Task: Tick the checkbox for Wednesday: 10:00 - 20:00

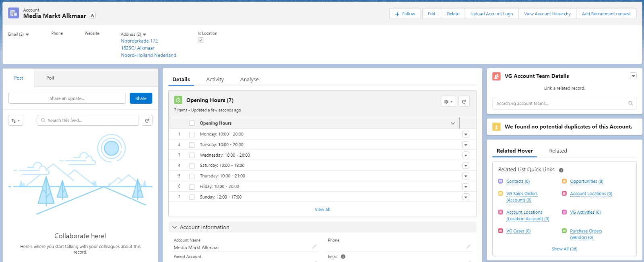Action: click(192, 155)
